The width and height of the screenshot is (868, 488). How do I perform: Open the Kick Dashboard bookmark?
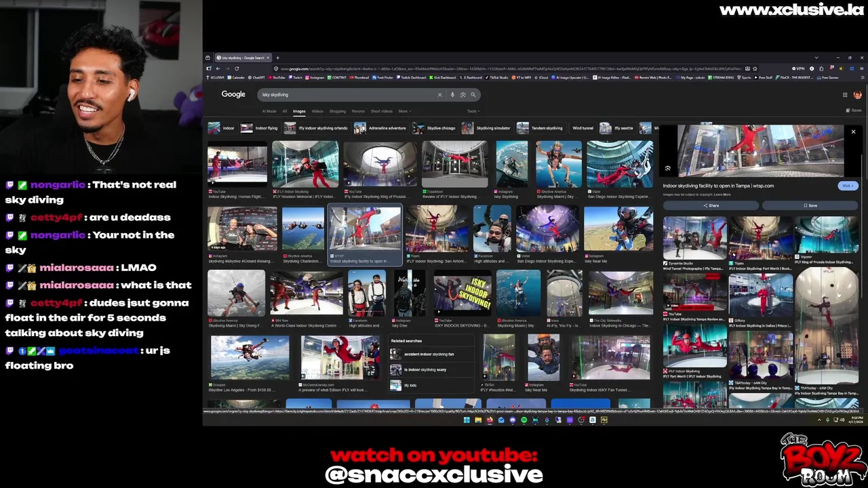(x=442, y=77)
